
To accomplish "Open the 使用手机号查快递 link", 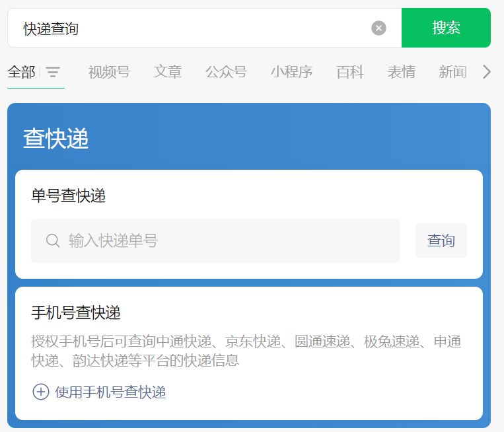I will coord(110,392).
